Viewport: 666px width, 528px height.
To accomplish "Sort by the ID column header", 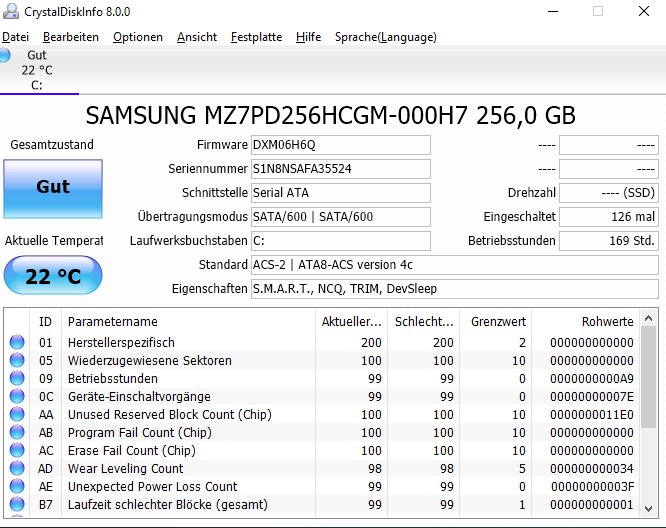I will click(x=45, y=322).
